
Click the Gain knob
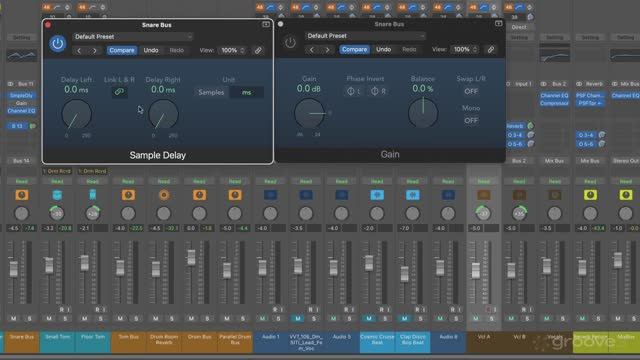click(x=309, y=113)
